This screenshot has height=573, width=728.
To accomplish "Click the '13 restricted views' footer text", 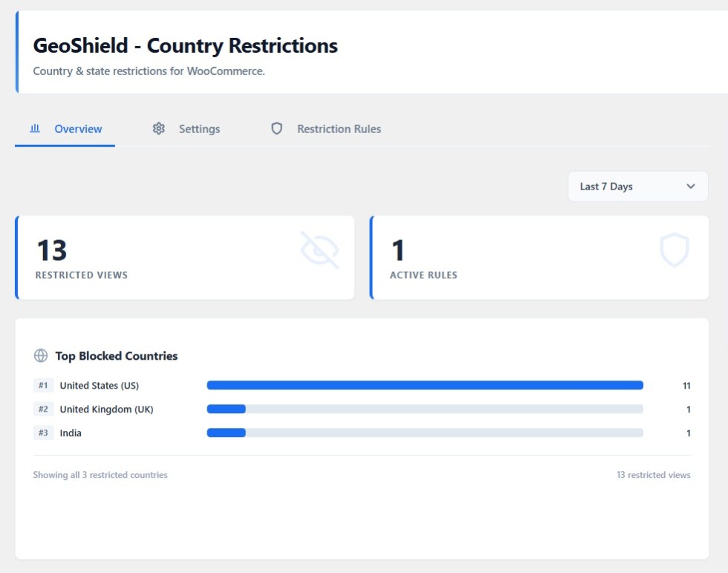I will (653, 475).
